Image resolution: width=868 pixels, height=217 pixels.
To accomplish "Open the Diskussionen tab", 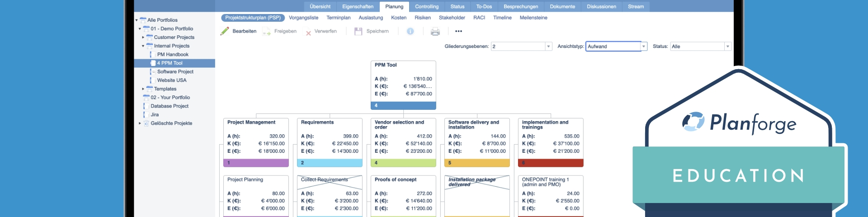I will [601, 6].
